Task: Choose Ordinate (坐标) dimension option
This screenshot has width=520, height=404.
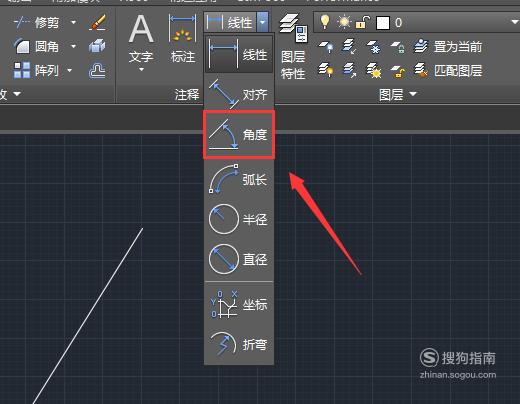Action: point(239,304)
